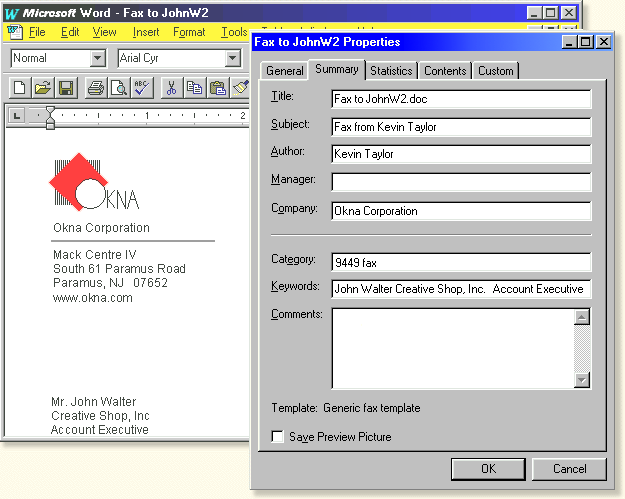
Task: Click the Title field
Action: pos(461,99)
